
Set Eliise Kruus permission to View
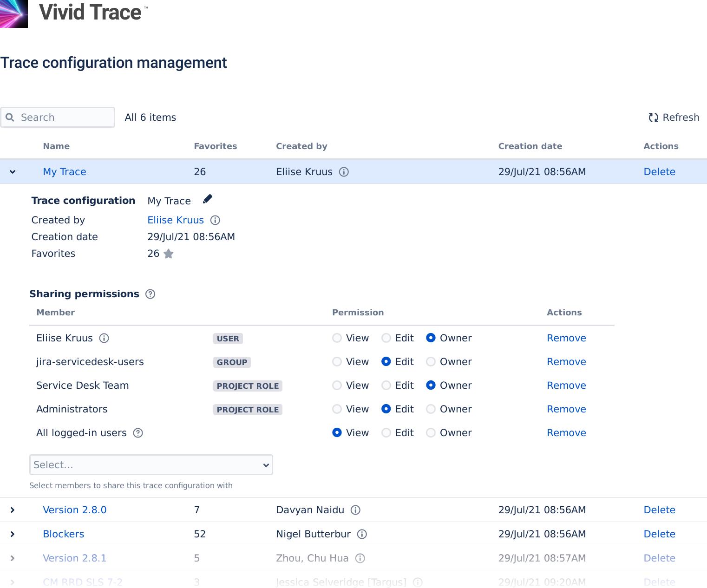click(337, 338)
